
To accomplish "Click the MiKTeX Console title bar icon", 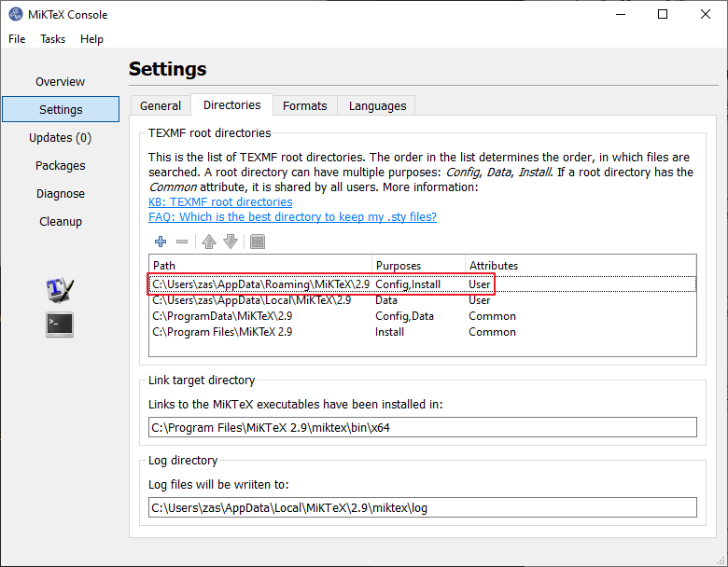I will coord(15,14).
